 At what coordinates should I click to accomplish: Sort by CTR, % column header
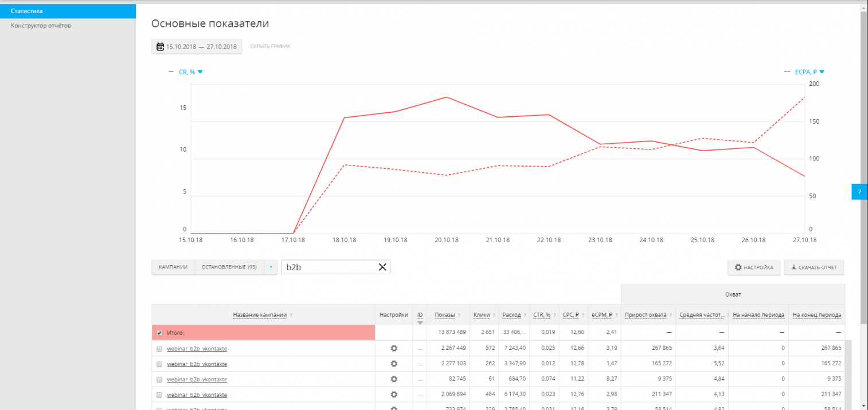(x=542, y=315)
